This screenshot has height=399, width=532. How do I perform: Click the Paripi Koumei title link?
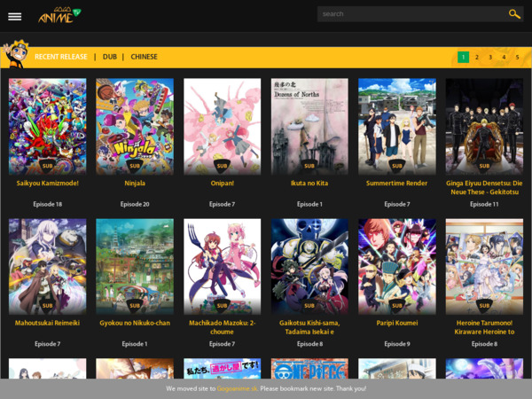click(x=397, y=323)
